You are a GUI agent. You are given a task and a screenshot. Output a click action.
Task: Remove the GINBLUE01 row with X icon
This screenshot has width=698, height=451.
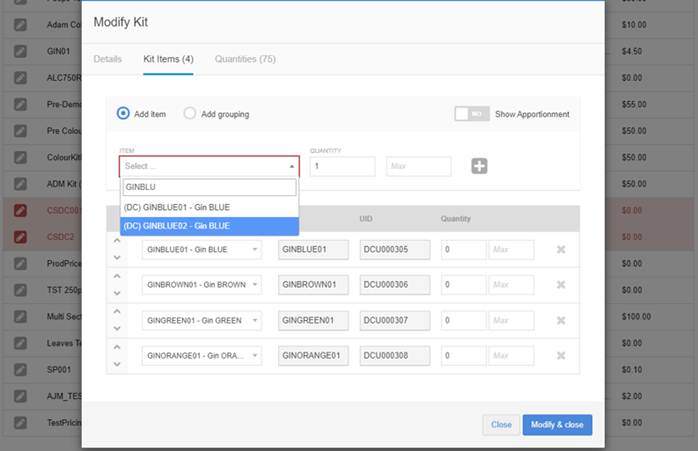tap(561, 249)
